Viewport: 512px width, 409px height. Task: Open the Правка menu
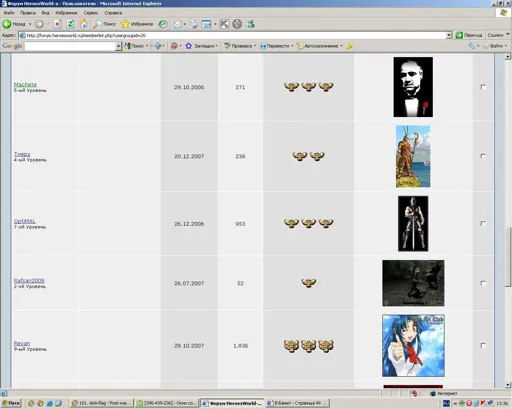click(x=28, y=13)
